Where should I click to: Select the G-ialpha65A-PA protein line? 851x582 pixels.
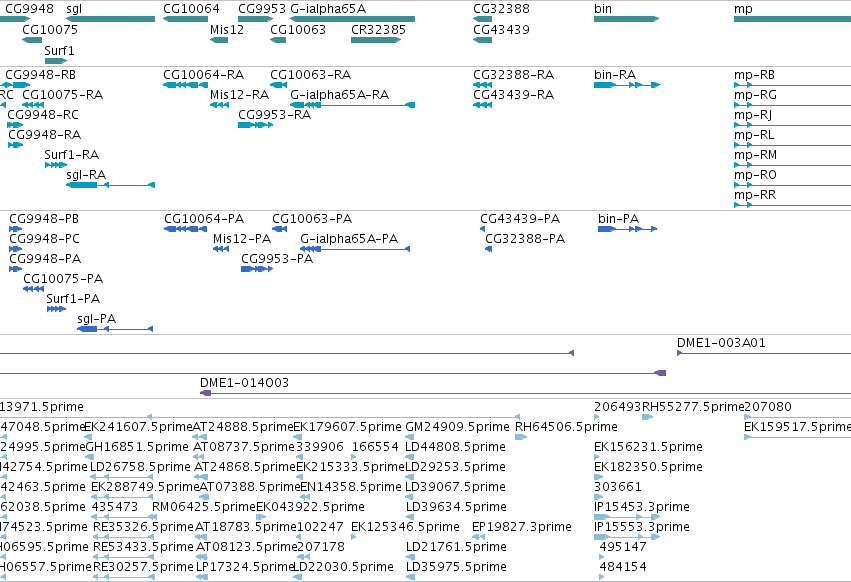click(355, 249)
